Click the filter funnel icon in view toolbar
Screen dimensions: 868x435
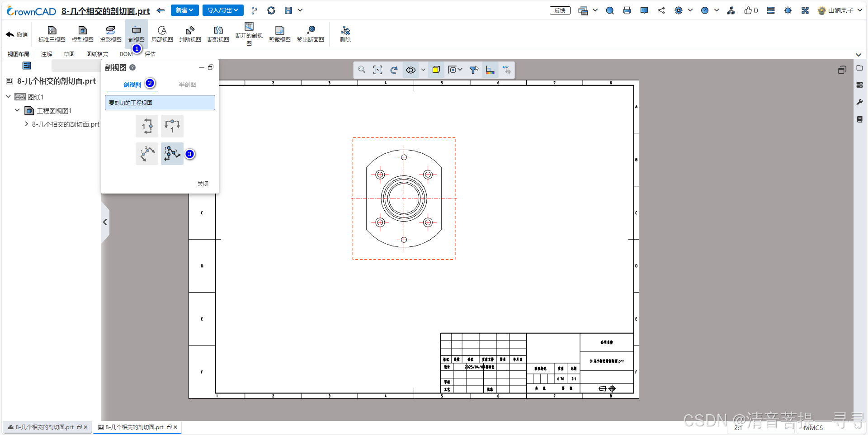[474, 70]
